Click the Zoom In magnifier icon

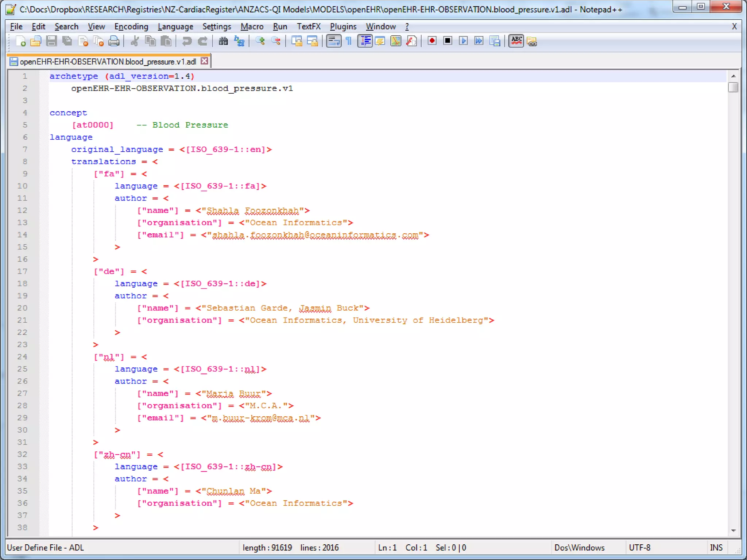[260, 41]
